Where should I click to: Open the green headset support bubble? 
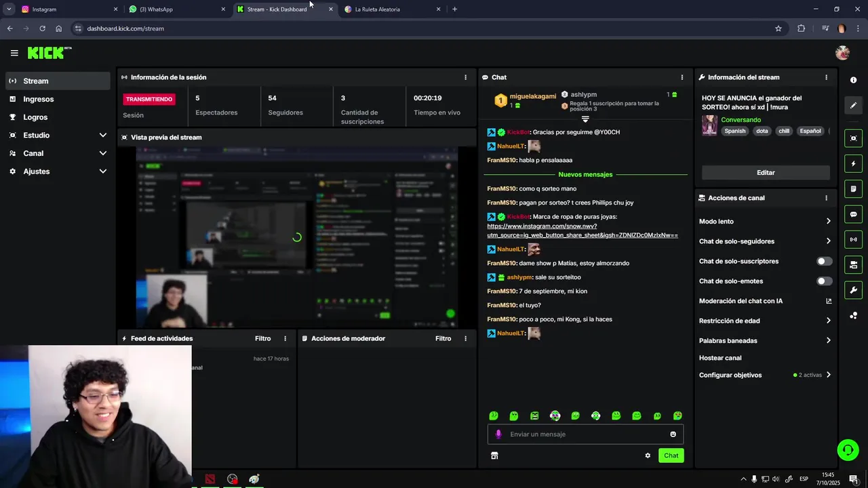[x=847, y=449]
